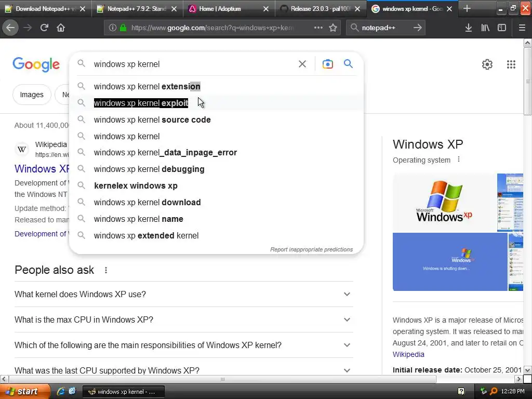Open More options dots beside People also ask
The width and height of the screenshot is (532, 399).
(x=106, y=270)
